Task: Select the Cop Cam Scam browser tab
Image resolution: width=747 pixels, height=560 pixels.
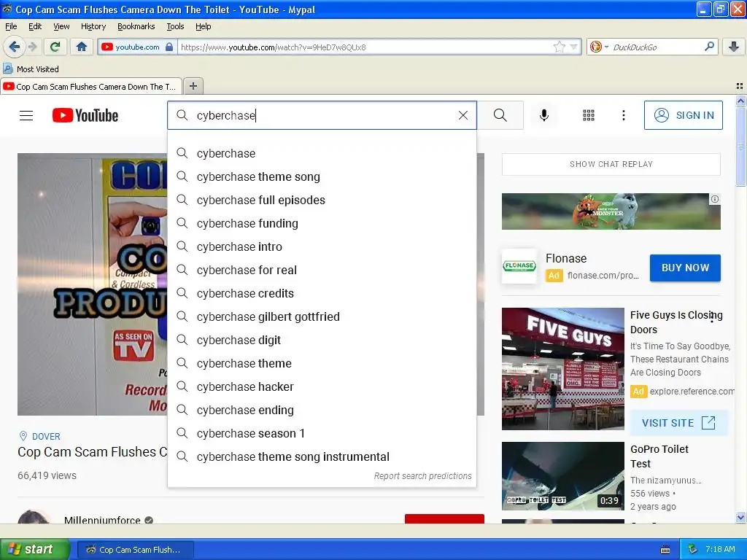Action: click(x=91, y=86)
